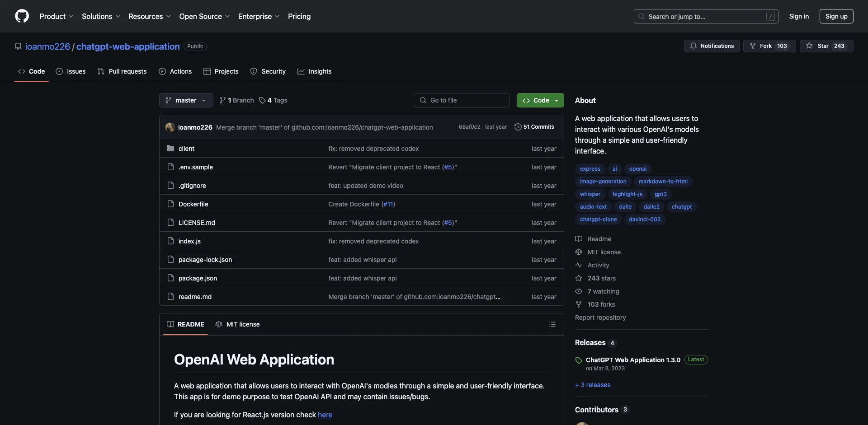Click the #11 pull request link in Dockerfile row
This screenshot has width=868, height=425.
point(388,204)
